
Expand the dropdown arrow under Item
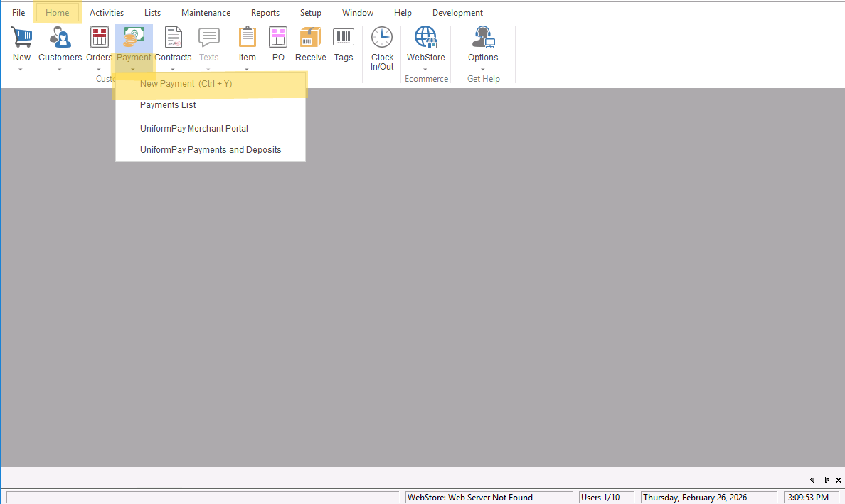247,70
